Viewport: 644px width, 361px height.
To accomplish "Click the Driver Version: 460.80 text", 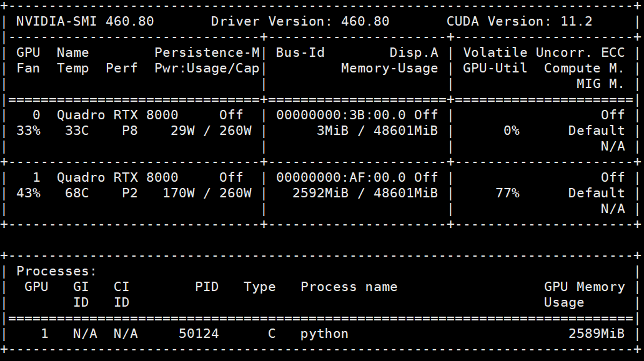I will [x=300, y=21].
